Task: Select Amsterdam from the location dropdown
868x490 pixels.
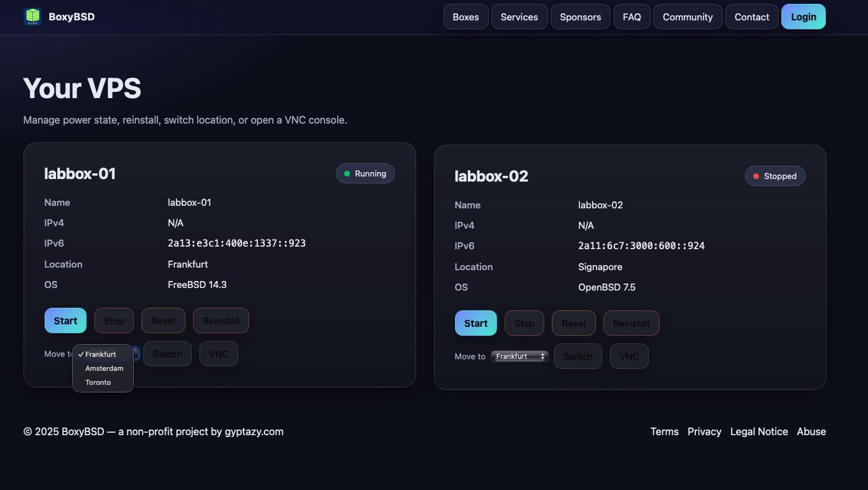Action: 104,368
